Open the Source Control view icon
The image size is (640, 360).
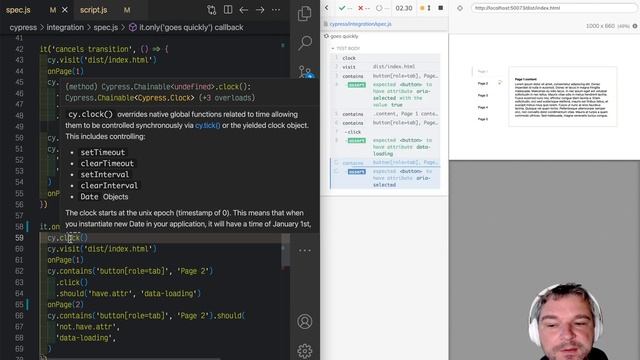pos(305,72)
